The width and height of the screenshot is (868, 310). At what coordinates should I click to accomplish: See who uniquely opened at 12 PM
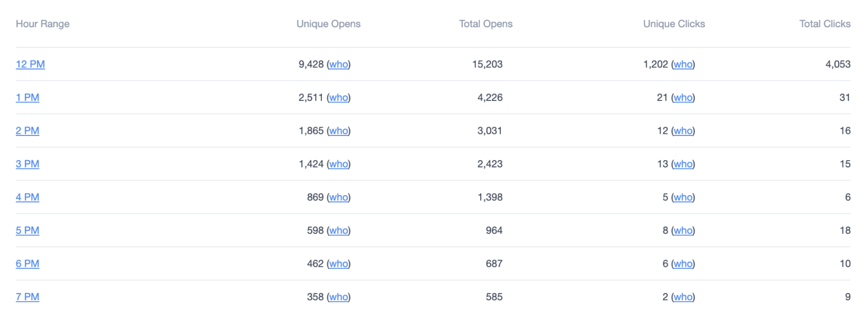(x=338, y=65)
